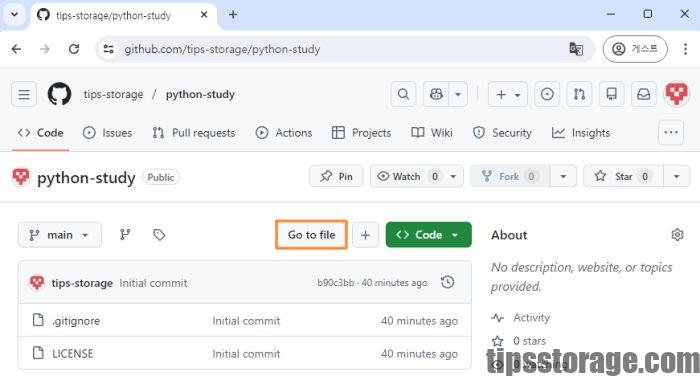The width and height of the screenshot is (700, 376).
Task: Open tips-storage author link in commit row
Action: (x=82, y=283)
